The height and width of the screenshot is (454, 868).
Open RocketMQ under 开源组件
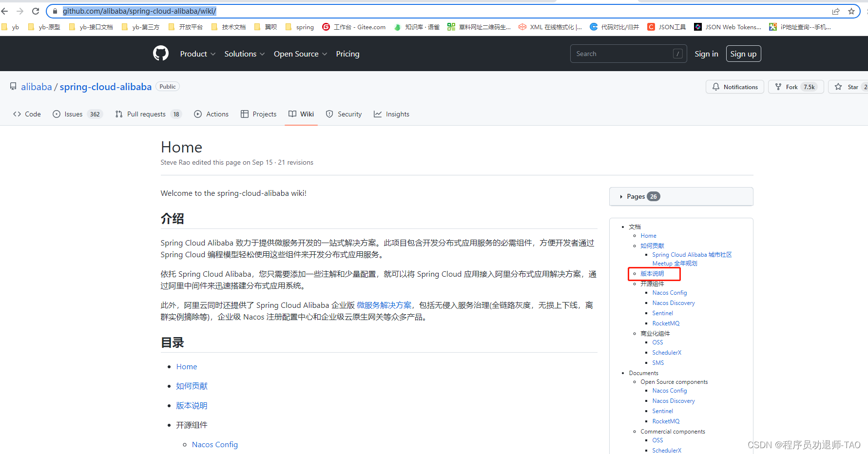pyautogui.click(x=666, y=323)
